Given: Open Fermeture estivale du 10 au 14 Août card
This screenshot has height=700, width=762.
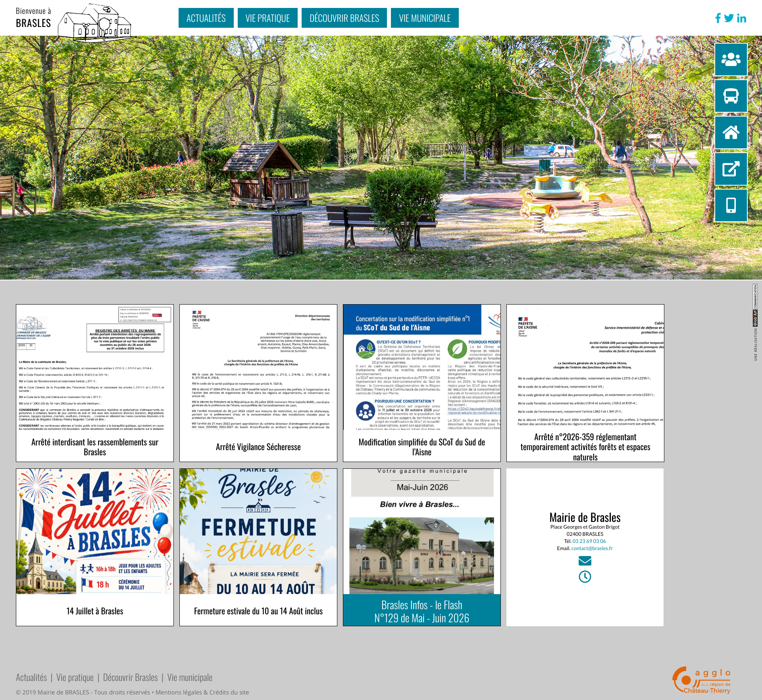Looking at the screenshot, I should click(x=258, y=547).
